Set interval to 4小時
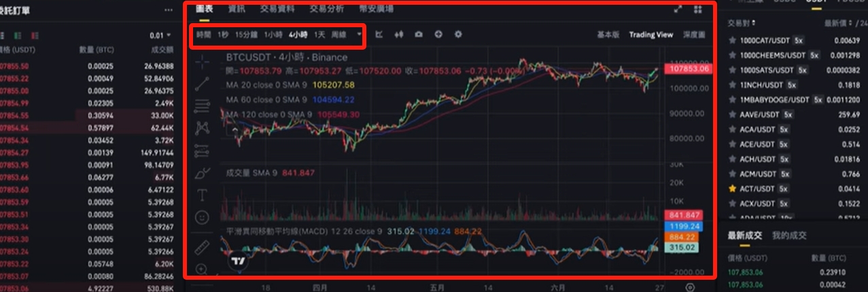The width and height of the screenshot is (868, 292). pos(298,35)
